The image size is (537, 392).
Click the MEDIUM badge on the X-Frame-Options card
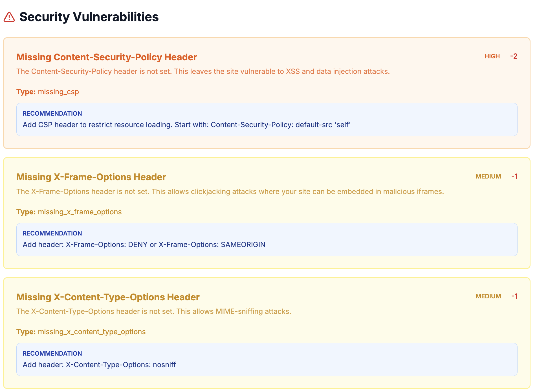coord(488,177)
